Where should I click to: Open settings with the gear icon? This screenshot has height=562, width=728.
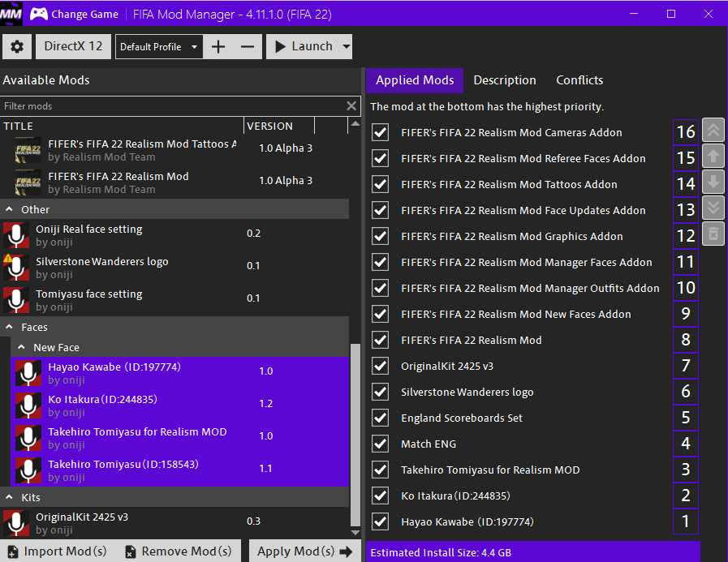pyautogui.click(x=17, y=46)
